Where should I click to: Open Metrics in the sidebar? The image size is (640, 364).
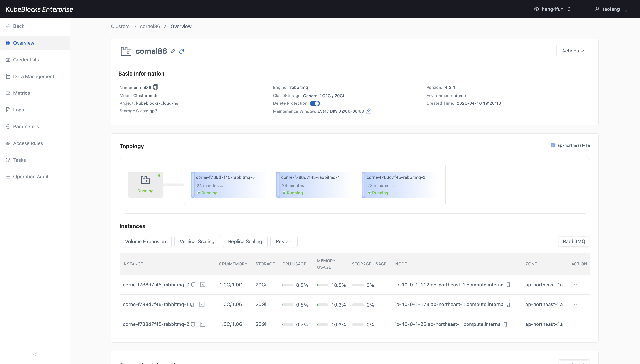(x=35, y=93)
